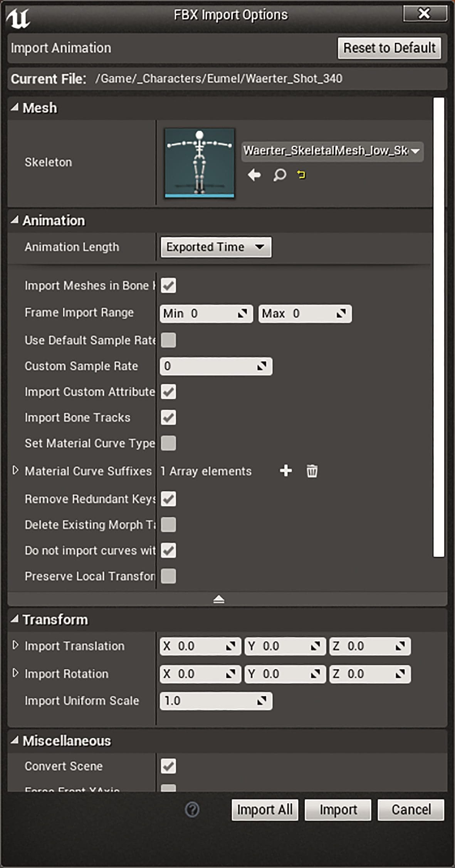Open the help question mark icon

pyautogui.click(x=192, y=809)
